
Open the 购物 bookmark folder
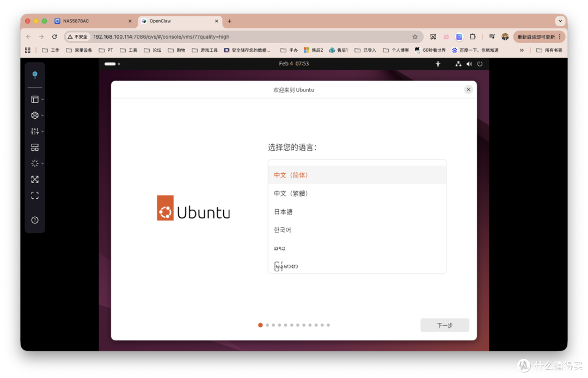[176, 50]
